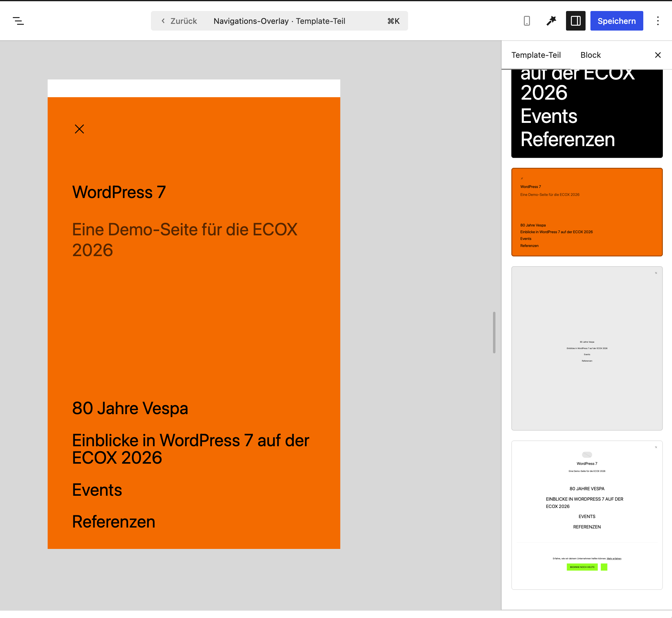This screenshot has height=618, width=672.
Task: Click the overlay close X icon in canvas
Action: pyautogui.click(x=79, y=129)
